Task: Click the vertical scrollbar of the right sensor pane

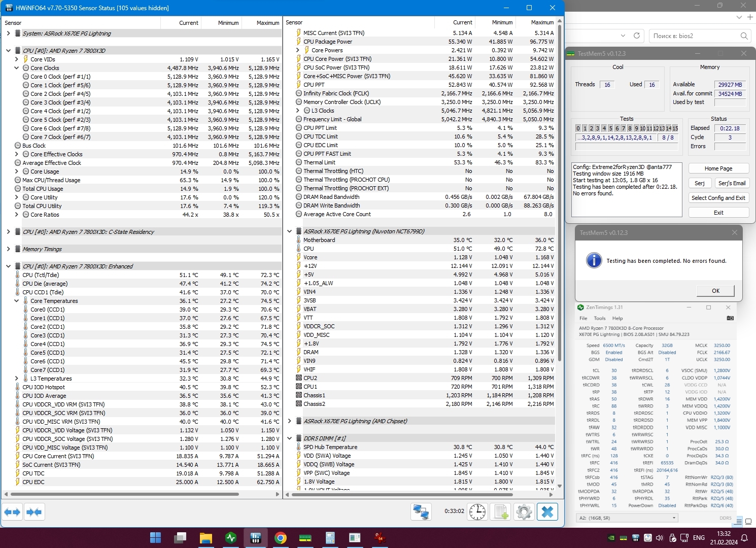Action: click(x=560, y=194)
